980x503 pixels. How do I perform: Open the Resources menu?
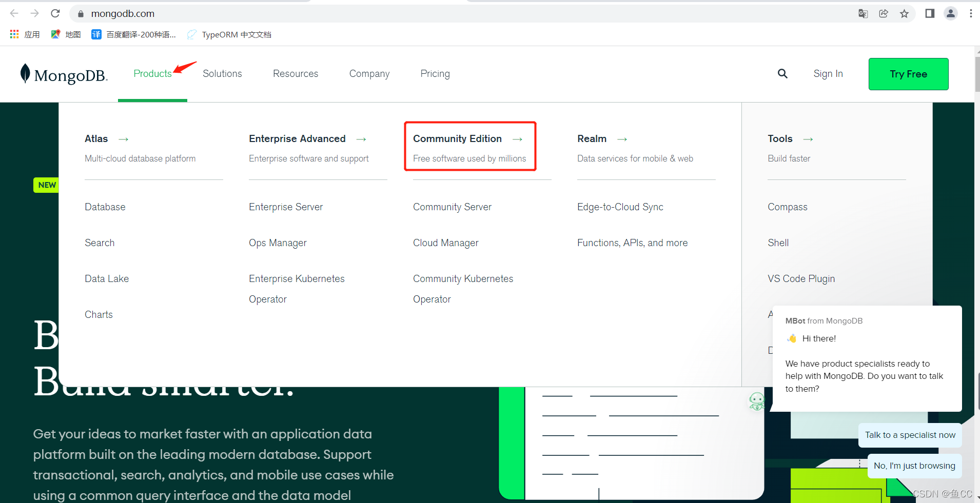pos(296,74)
